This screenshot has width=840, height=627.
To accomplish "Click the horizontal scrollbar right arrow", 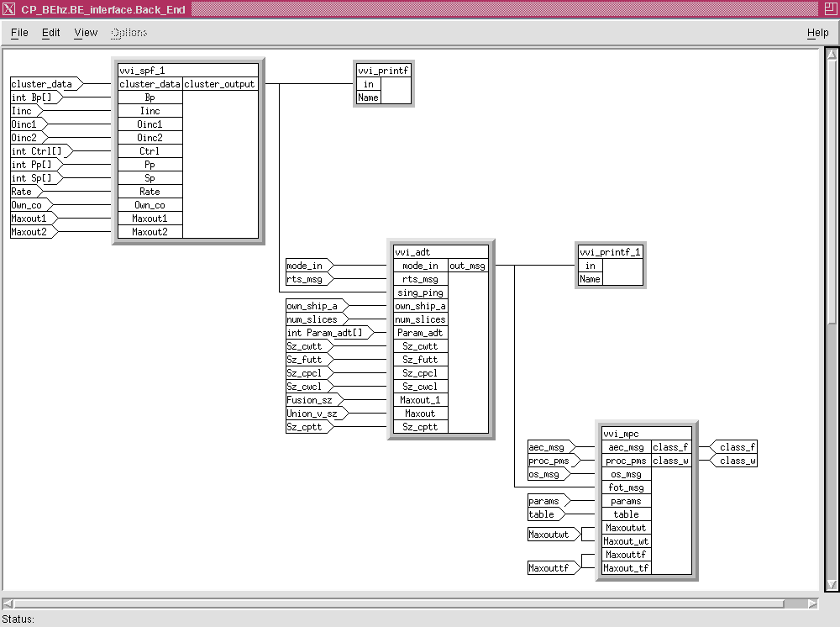I will point(812,603).
